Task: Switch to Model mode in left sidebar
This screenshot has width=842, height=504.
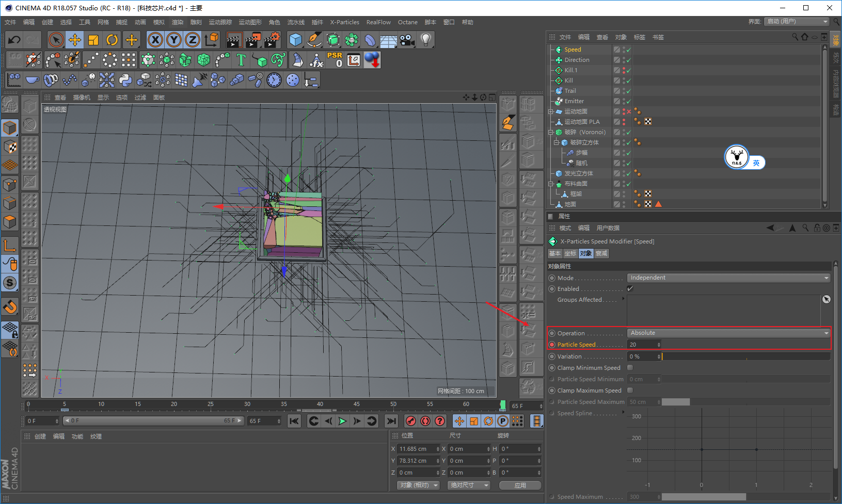Action: coord(10,127)
